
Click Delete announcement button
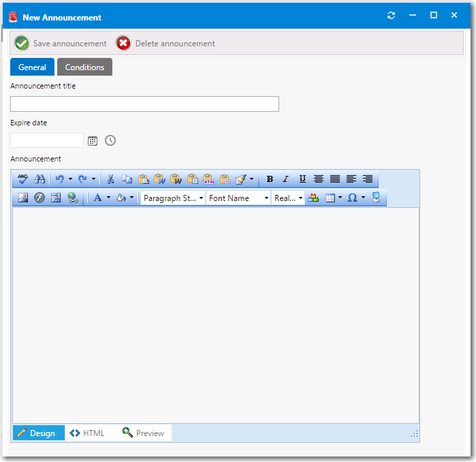(x=166, y=44)
